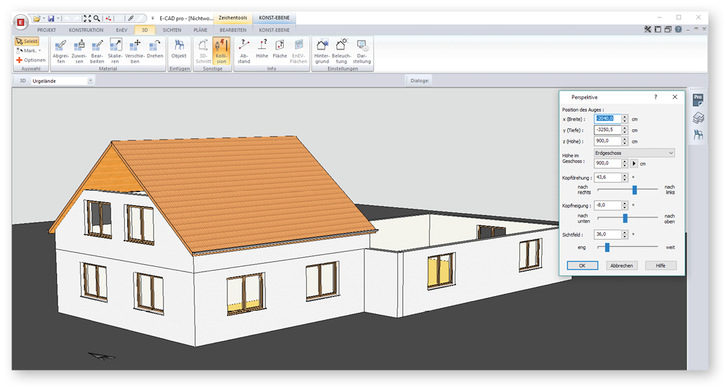Toggle the Selekt selection mode
The width and height of the screenshot is (728, 390).
click(x=27, y=41)
